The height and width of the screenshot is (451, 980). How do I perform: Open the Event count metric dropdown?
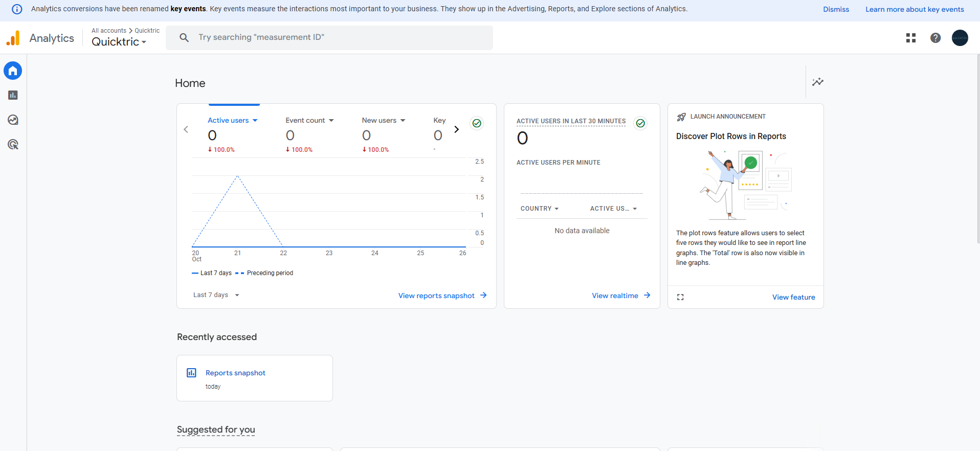(309, 120)
